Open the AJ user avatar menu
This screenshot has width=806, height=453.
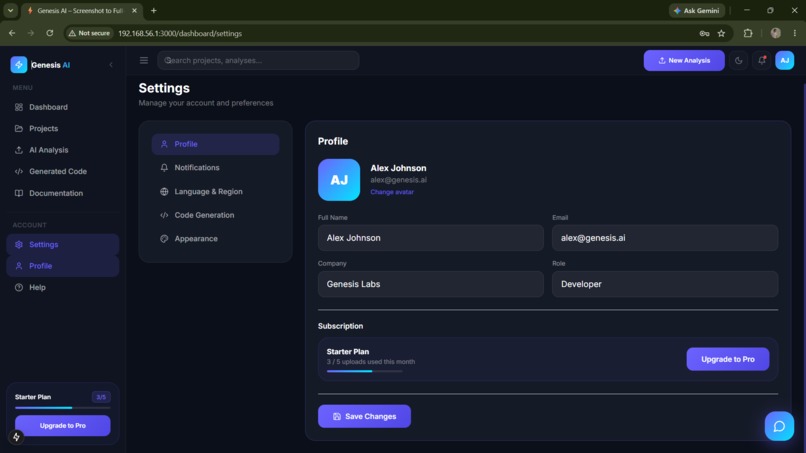pos(784,61)
